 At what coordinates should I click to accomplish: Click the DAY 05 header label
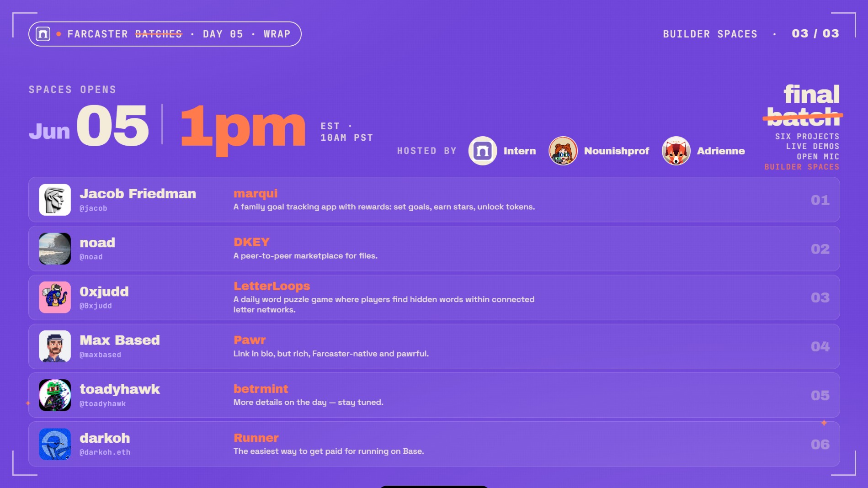pos(223,34)
